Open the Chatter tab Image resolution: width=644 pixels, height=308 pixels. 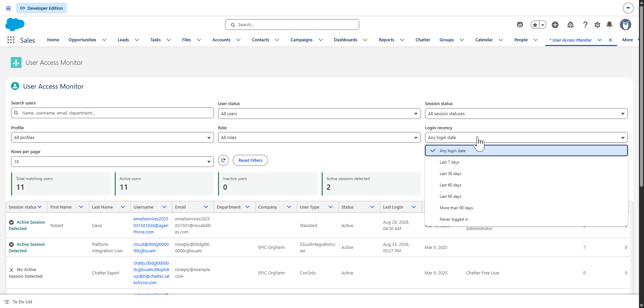tap(423, 40)
